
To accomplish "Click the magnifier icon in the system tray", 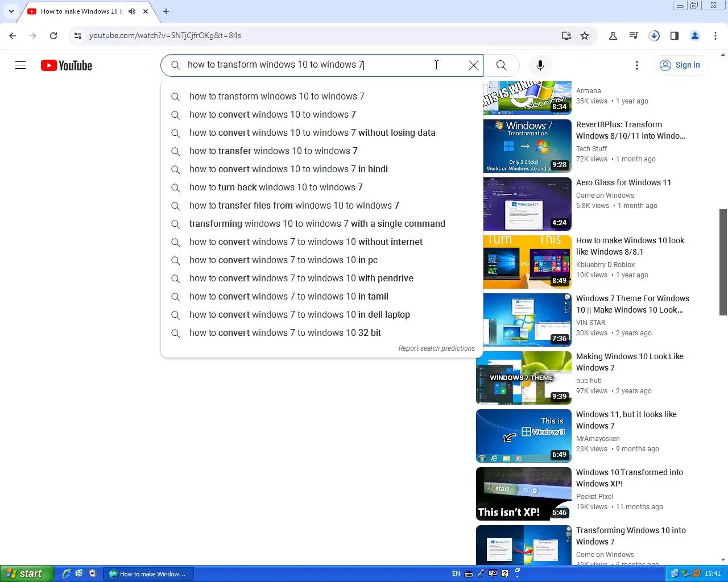I will coord(696,573).
